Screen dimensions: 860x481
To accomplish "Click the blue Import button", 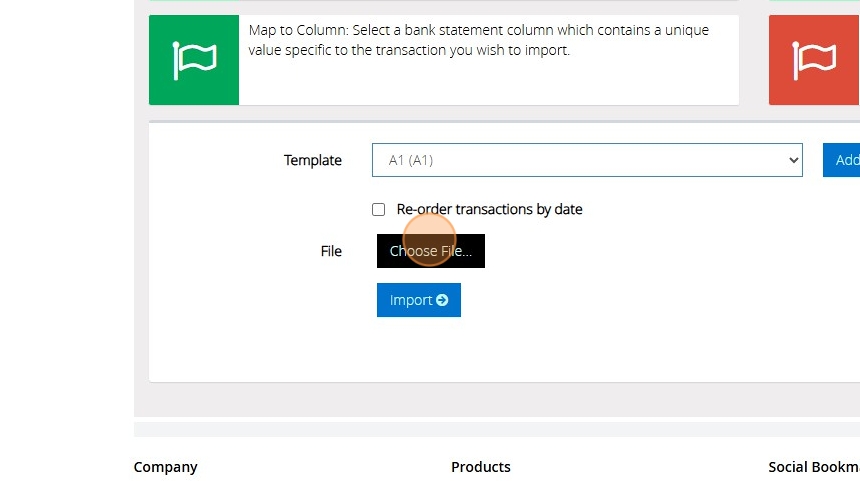I will click(418, 300).
